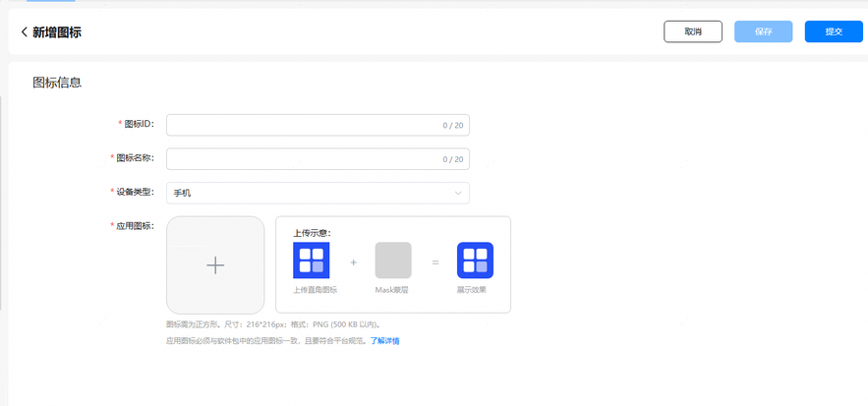Click the 应用图标 field label
Viewport: 868px width, 406px height.
[x=134, y=226]
